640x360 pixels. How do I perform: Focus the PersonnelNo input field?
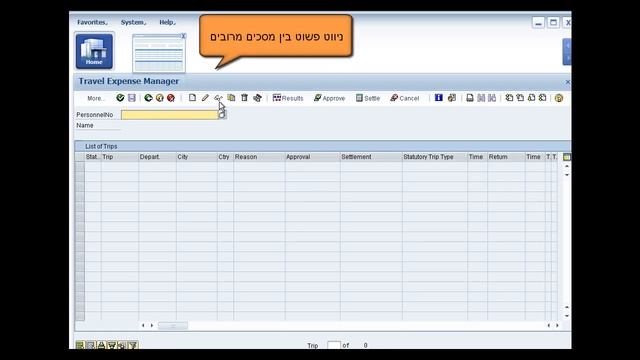tap(170, 115)
